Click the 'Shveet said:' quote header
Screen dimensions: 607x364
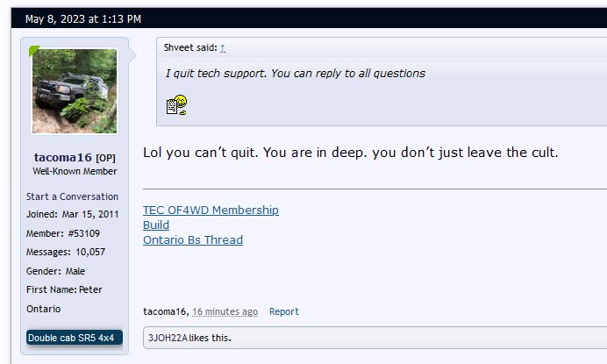click(x=190, y=47)
